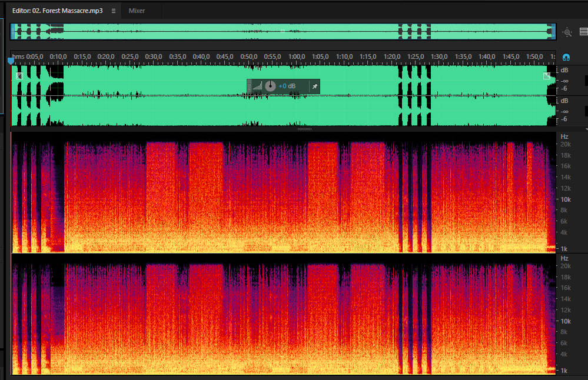Click the +0 dB gain value
The height and width of the screenshot is (380, 588).
[287, 86]
